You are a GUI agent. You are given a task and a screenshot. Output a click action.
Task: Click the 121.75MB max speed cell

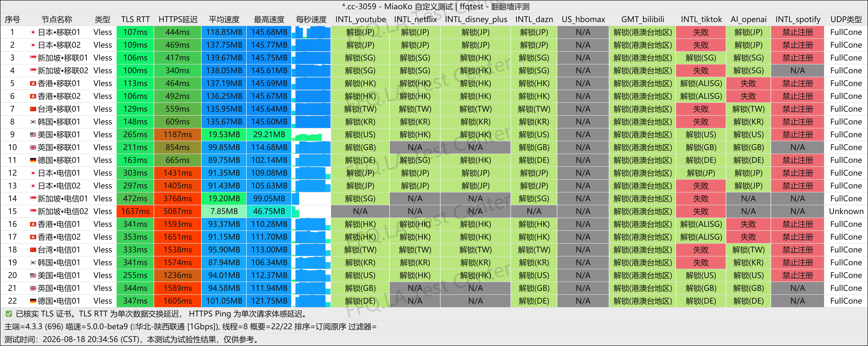pos(269,301)
